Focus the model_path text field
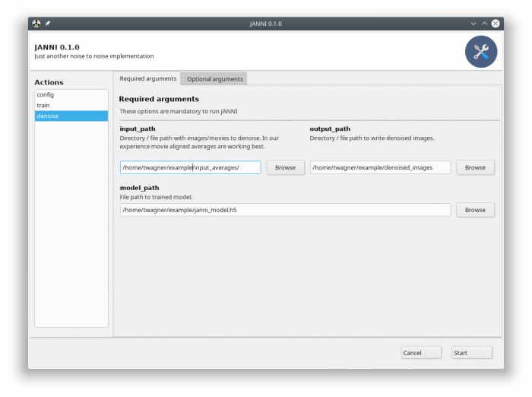 (285, 210)
